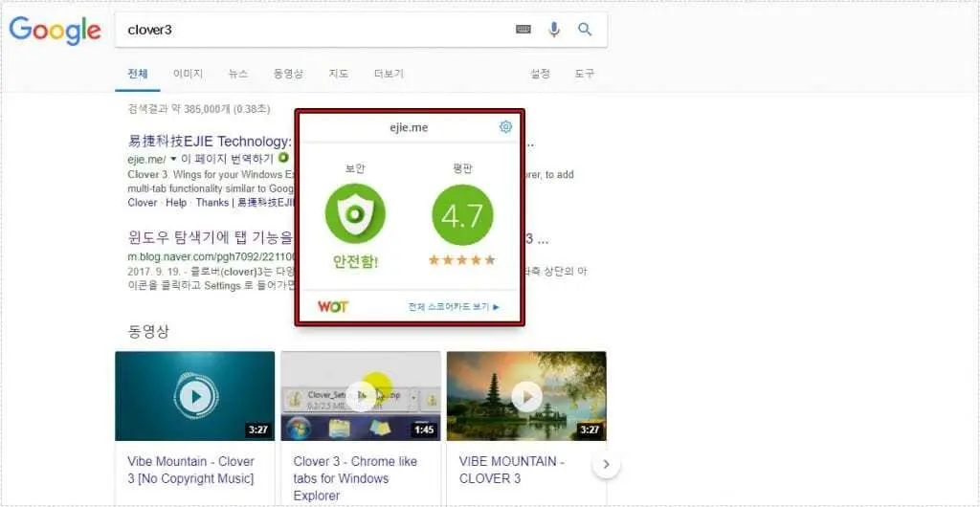This screenshot has height=507, width=980.
Task: Open EJIE Technology result title link
Action: tap(210, 142)
